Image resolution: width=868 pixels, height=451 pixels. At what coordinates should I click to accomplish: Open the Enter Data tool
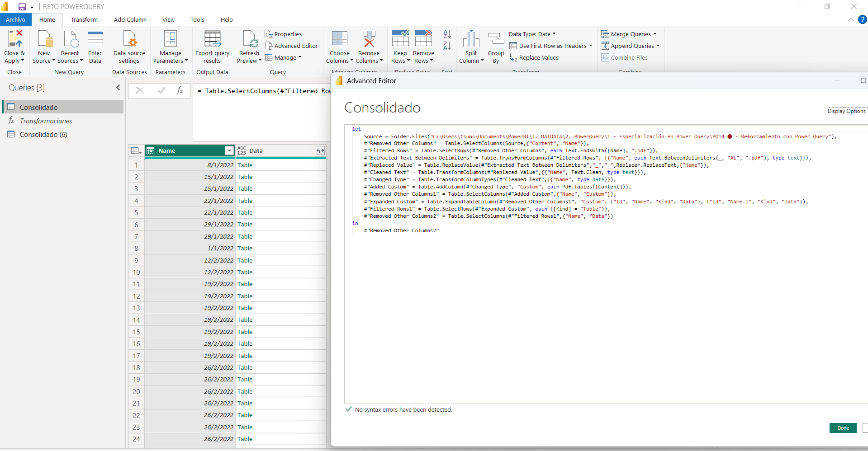pyautogui.click(x=95, y=39)
